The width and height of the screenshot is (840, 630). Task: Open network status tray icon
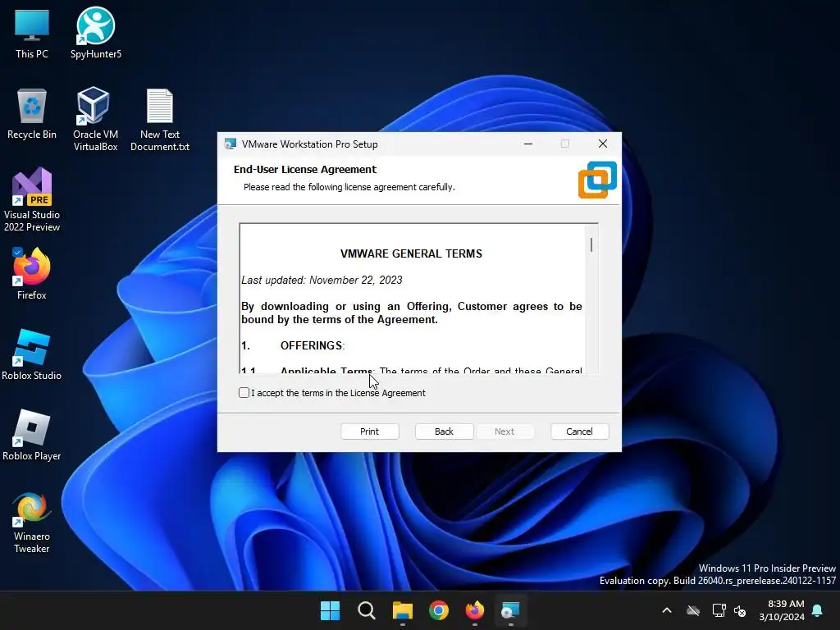[719, 610]
